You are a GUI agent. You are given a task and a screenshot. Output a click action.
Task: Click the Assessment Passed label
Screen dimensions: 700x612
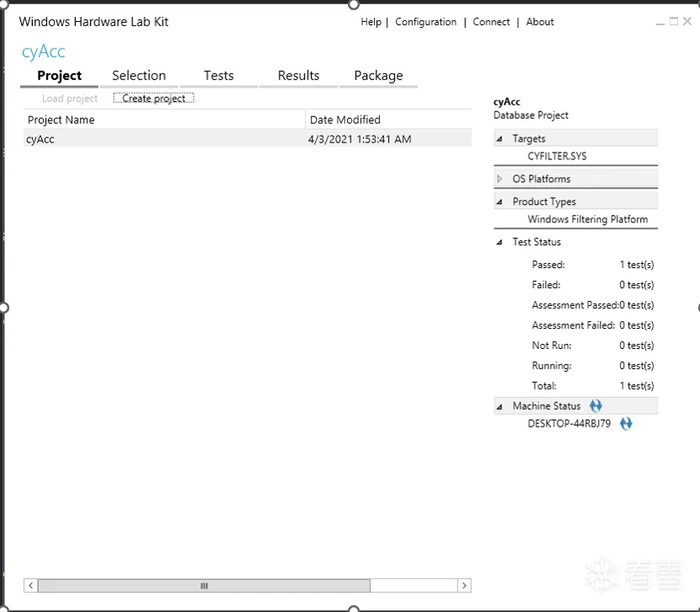(x=575, y=305)
